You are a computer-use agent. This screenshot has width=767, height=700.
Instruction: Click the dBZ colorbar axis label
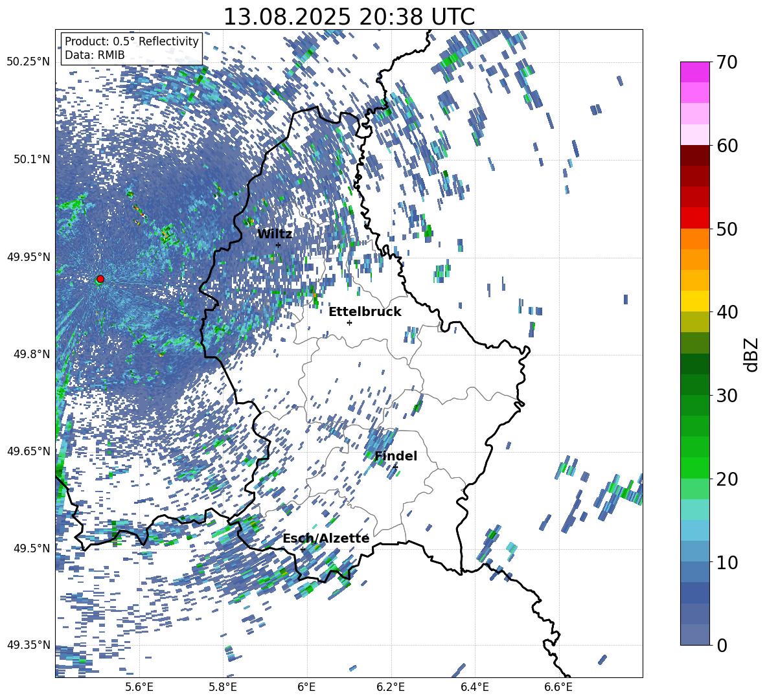click(751, 354)
